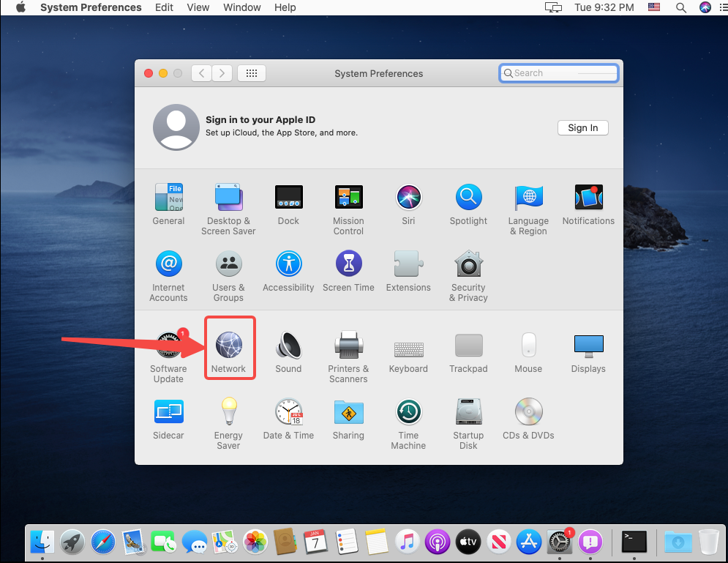Click the Apple ID avatar picture
This screenshot has height=563, width=728.
pyautogui.click(x=176, y=127)
